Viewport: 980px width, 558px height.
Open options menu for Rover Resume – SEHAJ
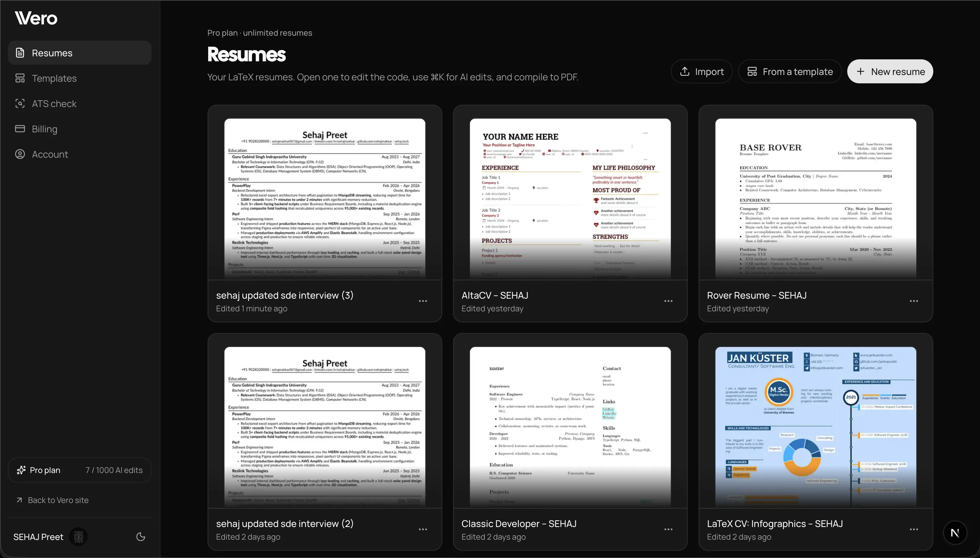click(914, 301)
